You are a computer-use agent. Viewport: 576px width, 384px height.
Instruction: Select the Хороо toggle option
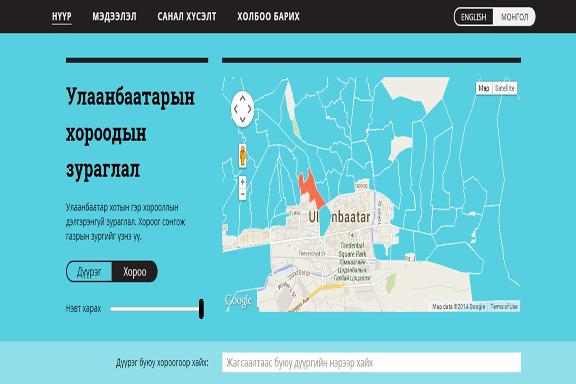134,272
